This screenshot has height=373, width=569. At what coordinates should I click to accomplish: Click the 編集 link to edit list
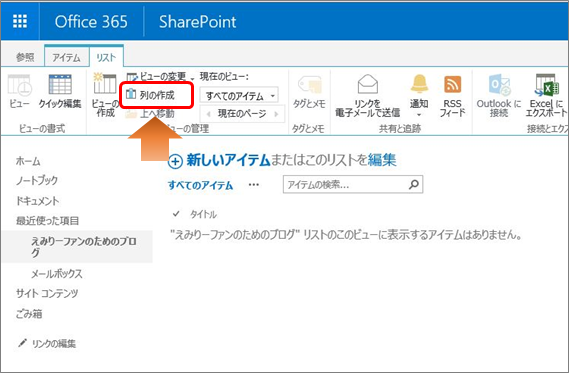(x=382, y=160)
